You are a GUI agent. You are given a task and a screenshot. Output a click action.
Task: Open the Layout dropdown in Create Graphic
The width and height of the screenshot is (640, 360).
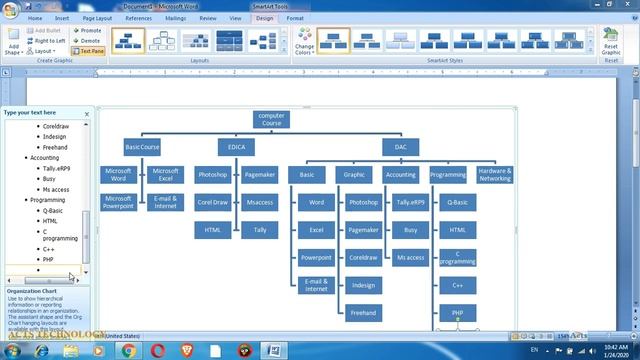click(x=41, y=51)
